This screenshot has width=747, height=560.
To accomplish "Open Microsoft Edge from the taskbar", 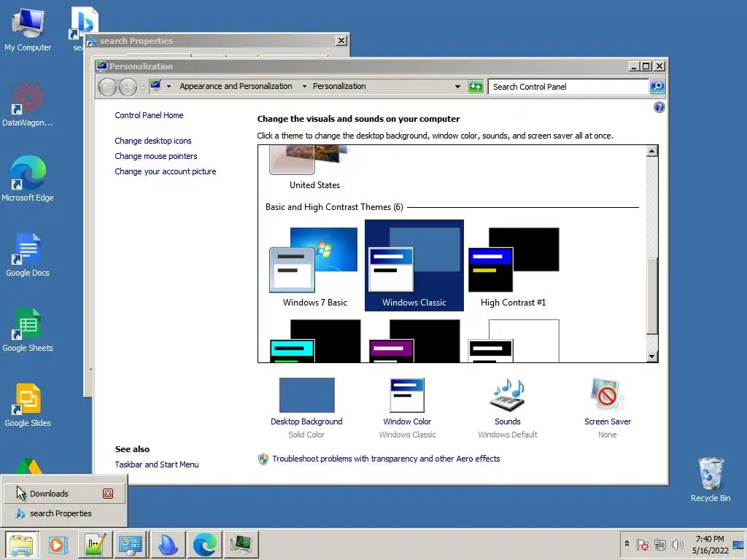I will coord(204,544).
